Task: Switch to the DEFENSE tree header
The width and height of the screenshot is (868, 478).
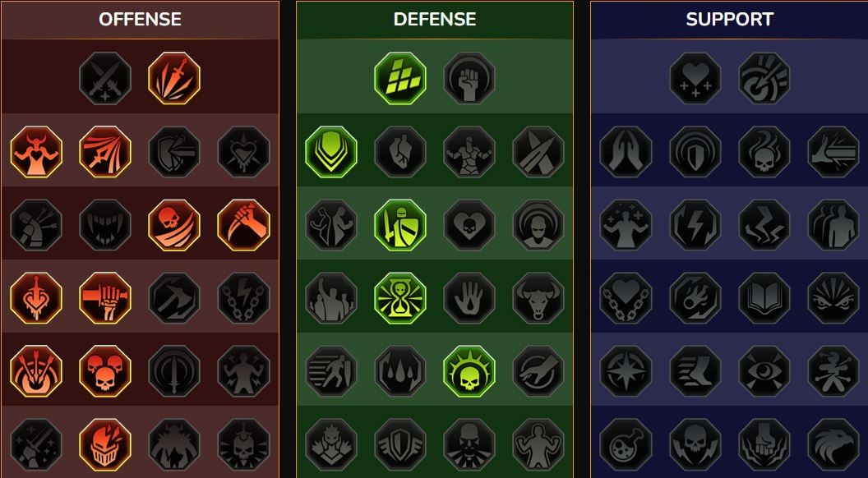Action: [435, 20]
